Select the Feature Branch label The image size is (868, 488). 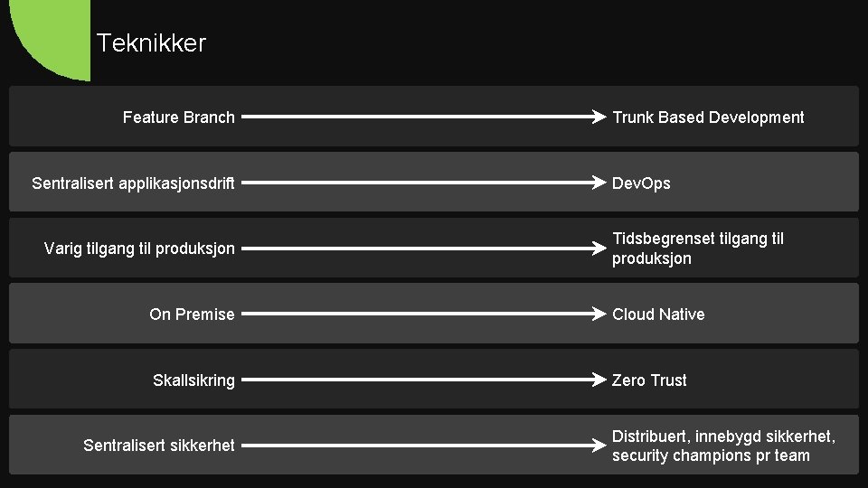pos(178,117)
